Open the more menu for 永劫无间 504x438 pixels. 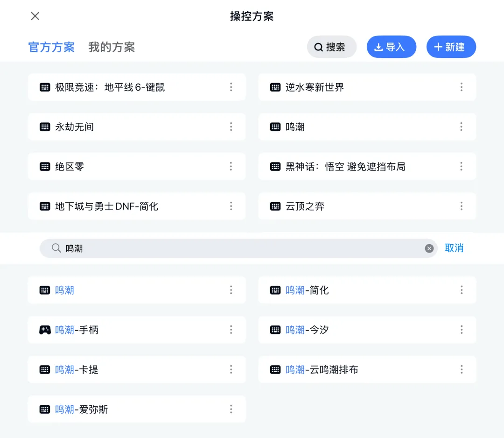pyautogui.click(x=231, y=127)
